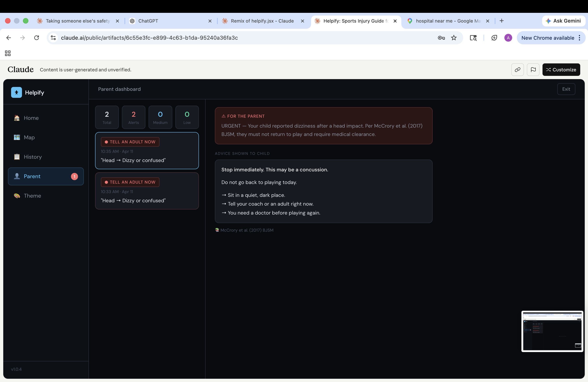Open the Home sidebar section
The height and width of the screenshot is (382, 588).
pos(31,118)
